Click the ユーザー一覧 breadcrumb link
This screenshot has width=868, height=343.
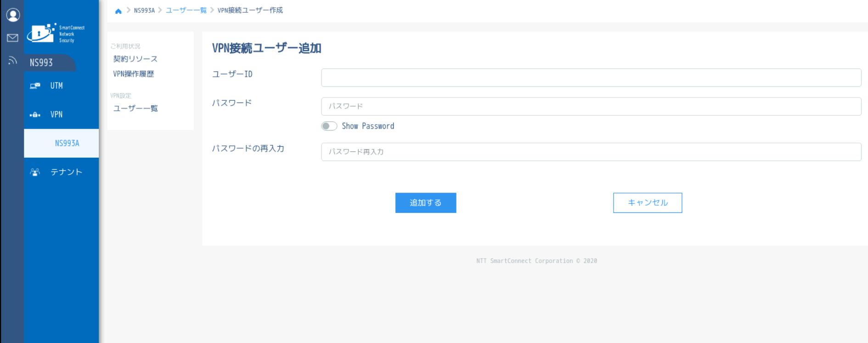[x=186, y=10]
